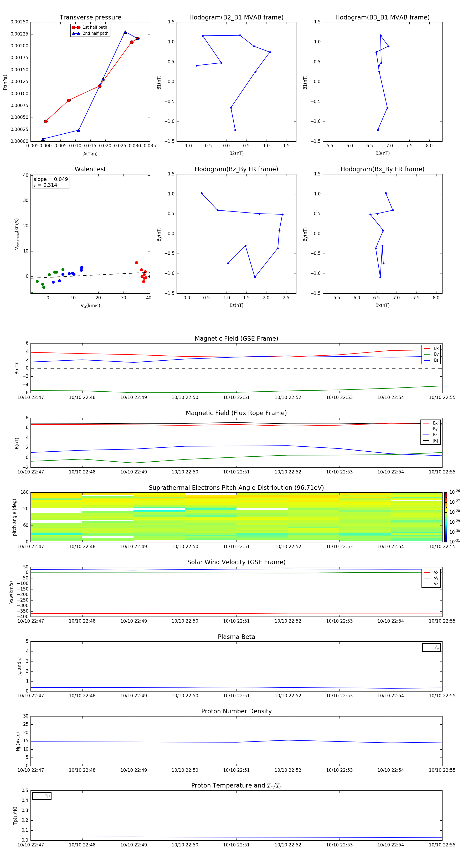
Task: Click the 'Vx' velocity legend entry
Action: pos(431,572)
